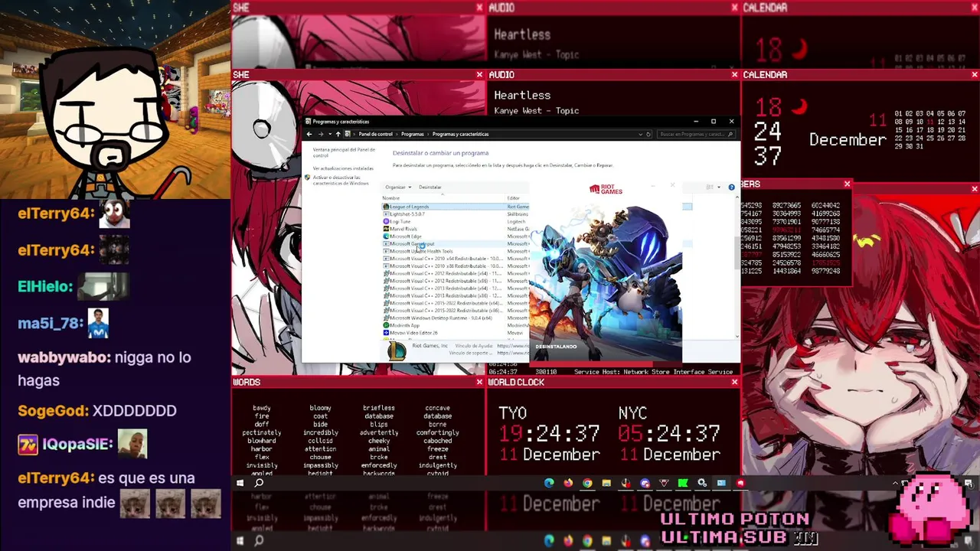This screenshot has width=980, height=551.
Task: Open Microsoft Edge on the upper taskbar
Action: [549, 483]
